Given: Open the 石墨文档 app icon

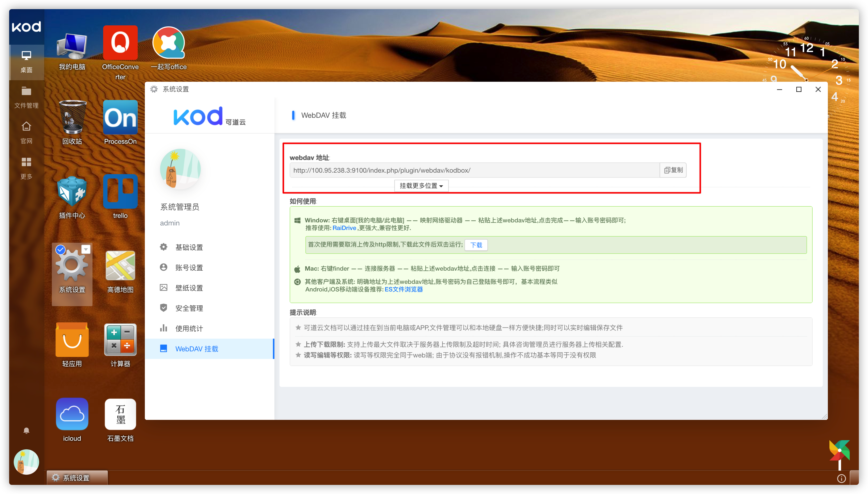Looking at the screenshot, I should click(x=120, y=414).
